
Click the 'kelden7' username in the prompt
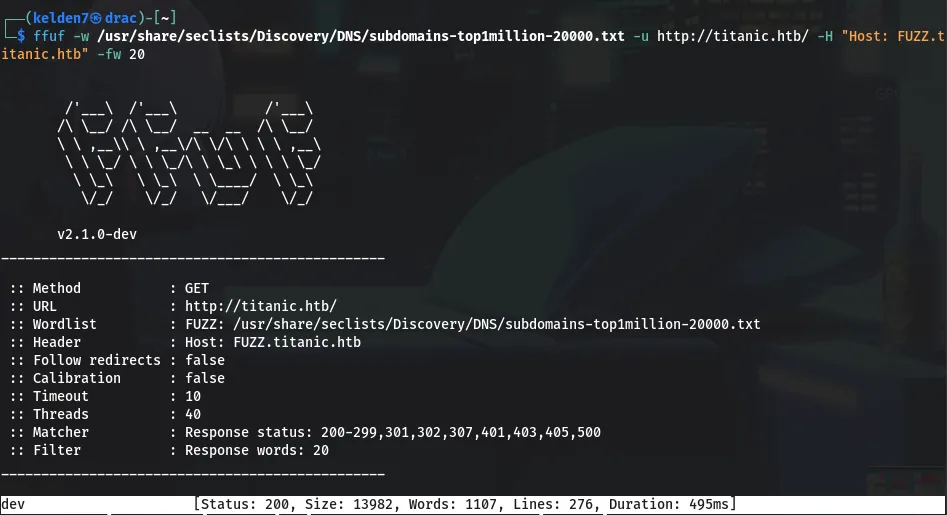tap(60, 18)
